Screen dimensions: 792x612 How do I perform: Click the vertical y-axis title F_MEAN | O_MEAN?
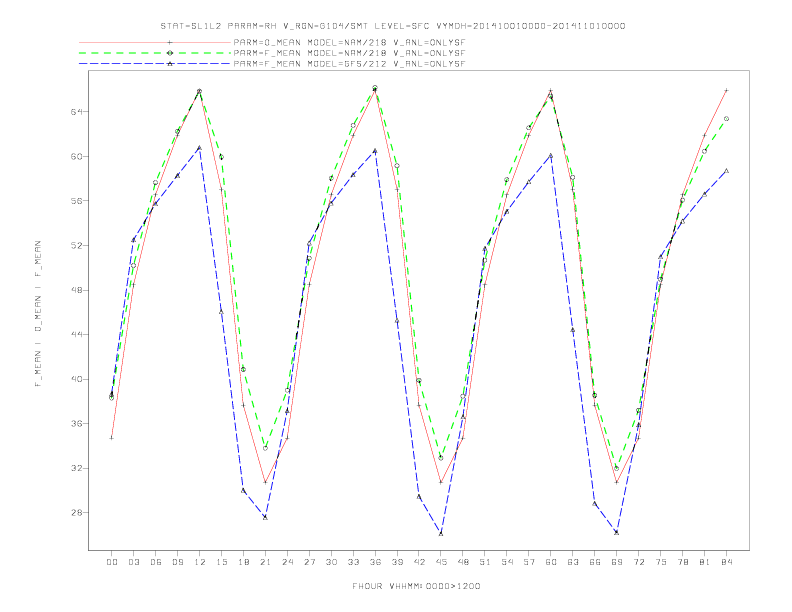pyautogui.click(x=38, y=314)
